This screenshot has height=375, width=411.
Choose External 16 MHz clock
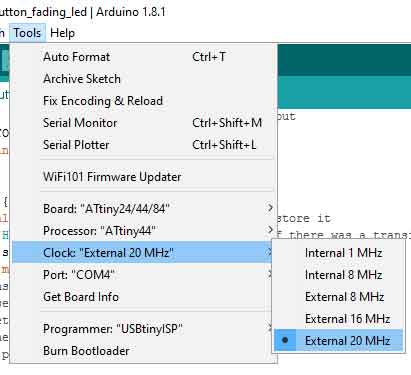pos(338,319)
